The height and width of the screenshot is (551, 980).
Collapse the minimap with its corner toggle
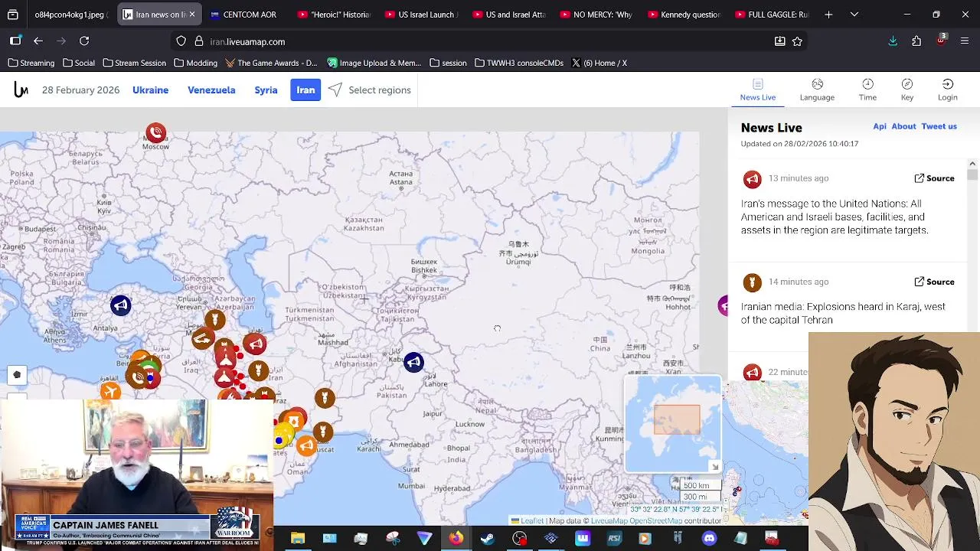(x=714, y=467)
